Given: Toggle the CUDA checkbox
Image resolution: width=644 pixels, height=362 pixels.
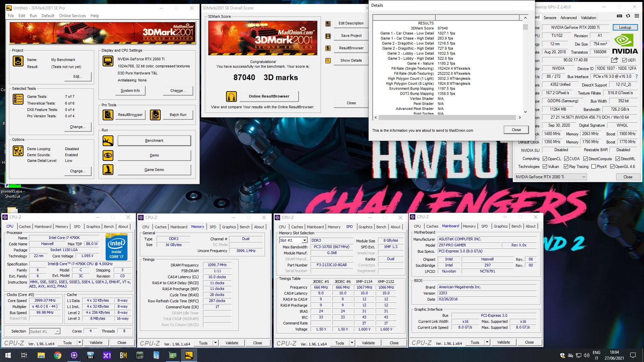Looking at the screenshot, I should [x=566, y=159].
